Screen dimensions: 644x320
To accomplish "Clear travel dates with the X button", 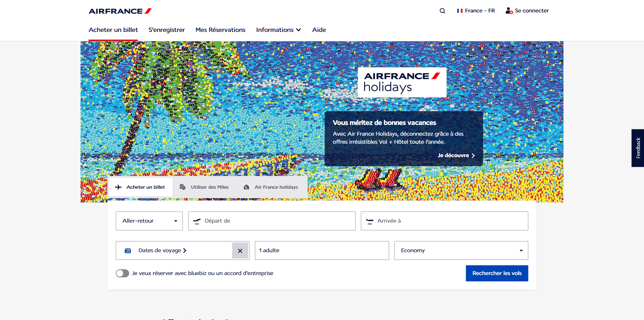I will point(240,250).
